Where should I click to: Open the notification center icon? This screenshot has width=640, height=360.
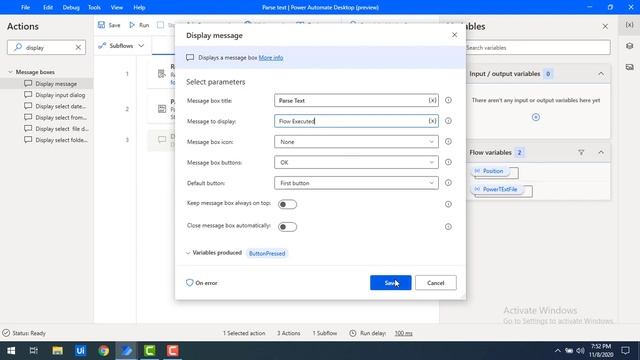(625, 351)
